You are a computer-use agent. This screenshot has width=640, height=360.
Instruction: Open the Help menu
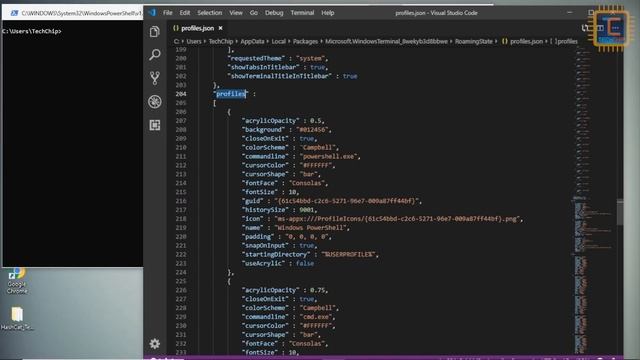[x=328, y=13]
